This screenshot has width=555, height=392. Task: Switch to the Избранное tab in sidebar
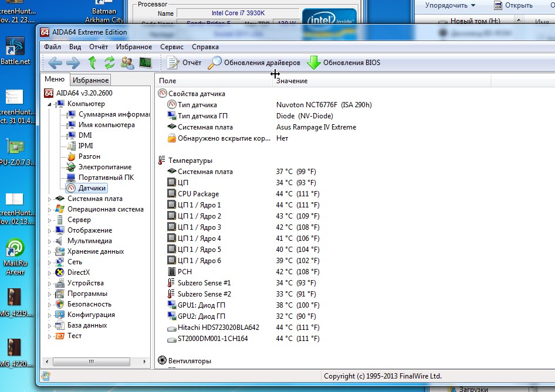click(90, 80)
